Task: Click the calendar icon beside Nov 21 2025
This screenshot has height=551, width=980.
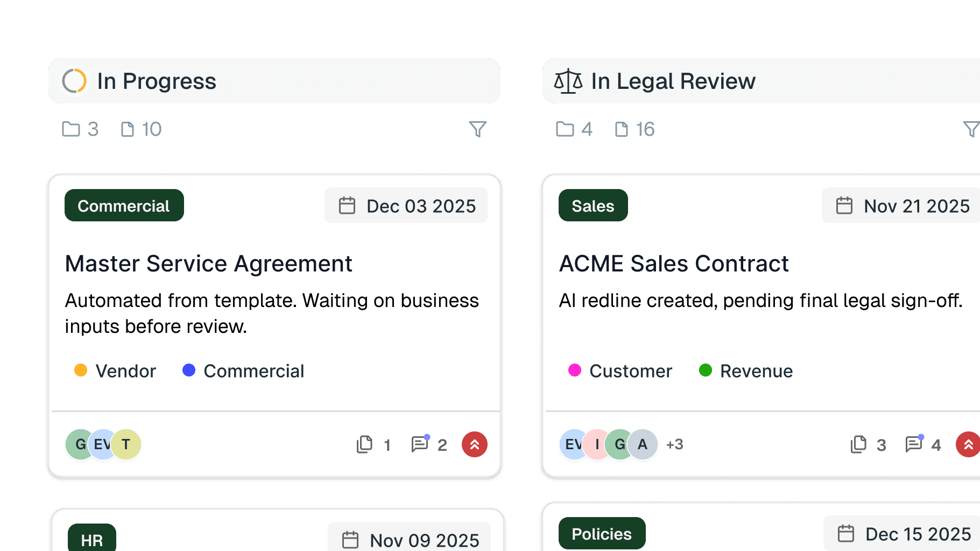Action: point(844,205)
